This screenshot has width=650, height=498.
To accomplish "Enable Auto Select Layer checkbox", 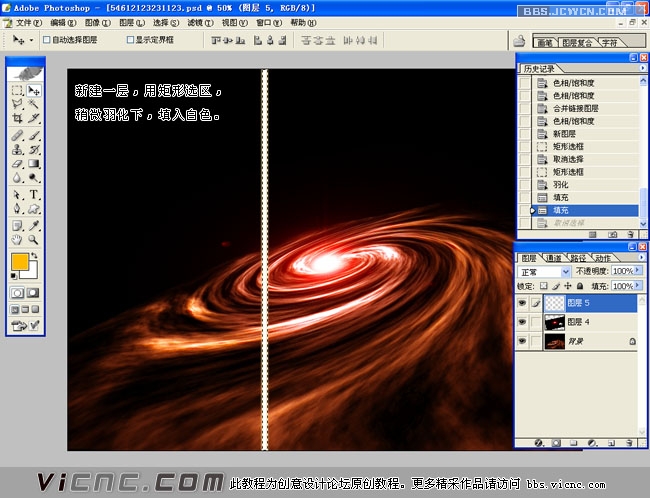I will point(46,40).
